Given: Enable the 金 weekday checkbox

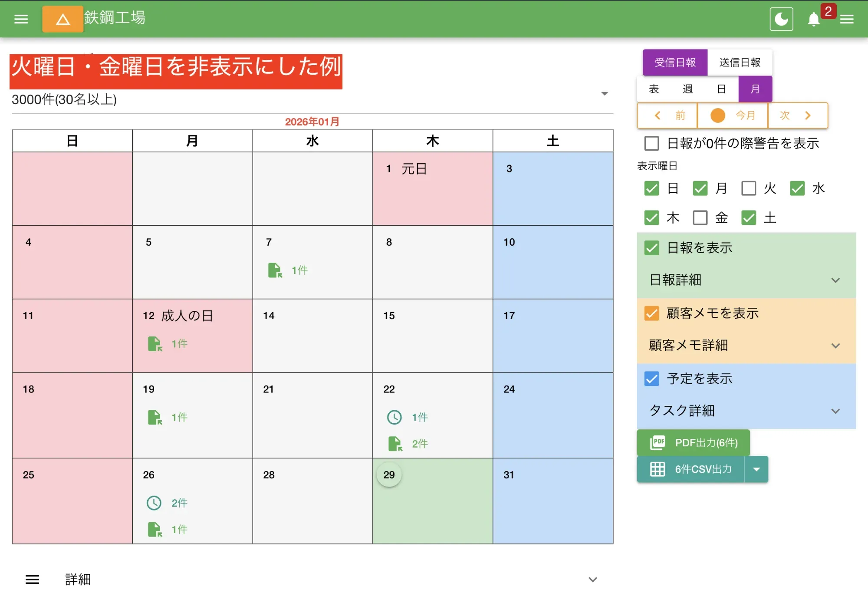Looking at the screenshot, I should (x=700, y=217).
